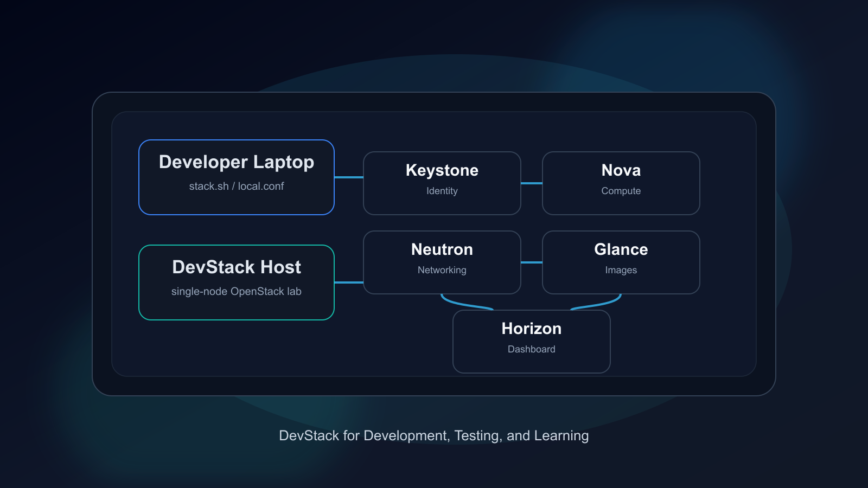Click the 'stack.sh / local.conf' text
The height and width of the screenshot is (488, 868).
pyautogui.click(x=237, y=186)
